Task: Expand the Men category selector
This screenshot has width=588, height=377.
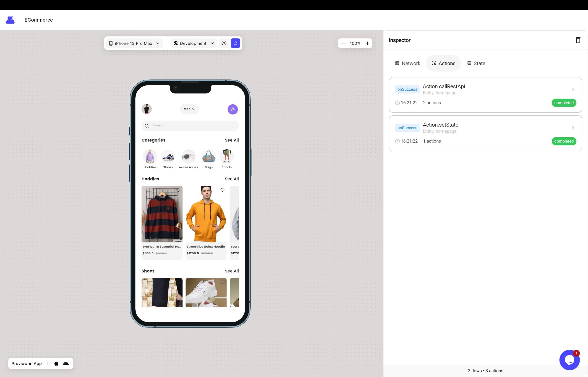Action: (189, 109)
